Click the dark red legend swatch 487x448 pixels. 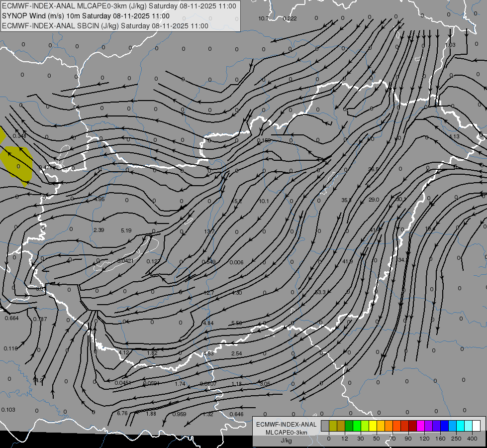413,426
